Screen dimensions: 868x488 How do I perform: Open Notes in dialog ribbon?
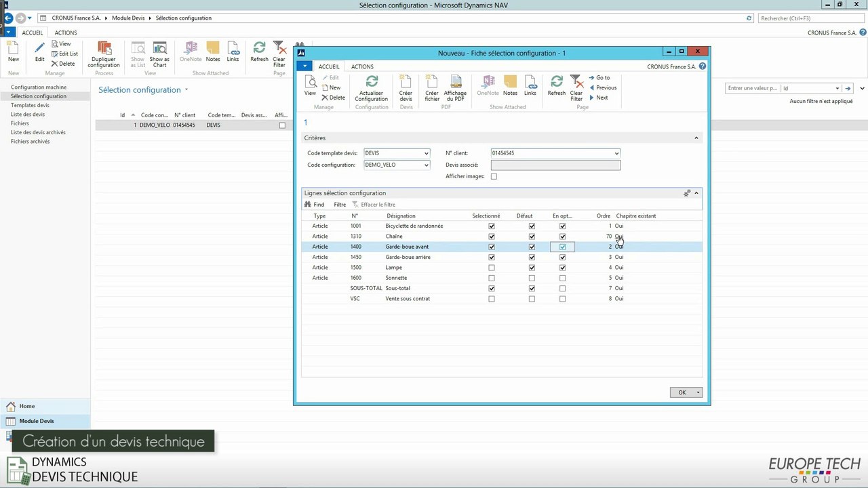pyautogui.click(x=510, y=87)
